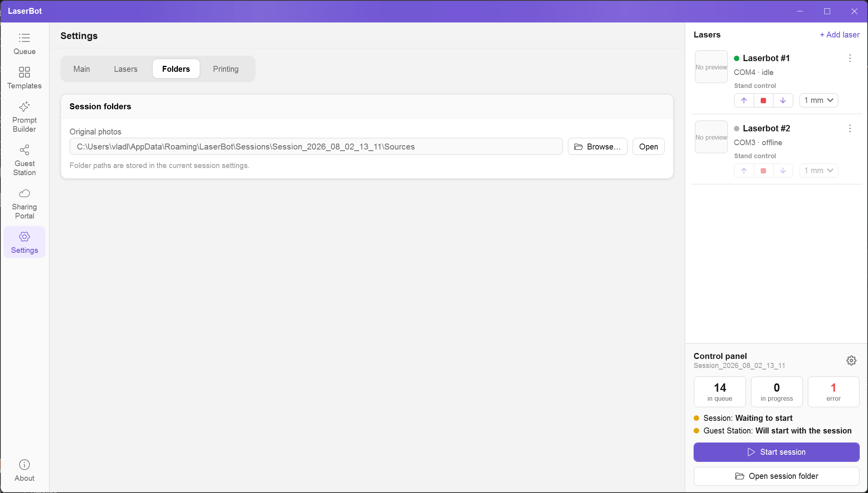Screen dimensions: 868x493
Task: Click "COM4 · idle" status text
Action: pos(754,73)
